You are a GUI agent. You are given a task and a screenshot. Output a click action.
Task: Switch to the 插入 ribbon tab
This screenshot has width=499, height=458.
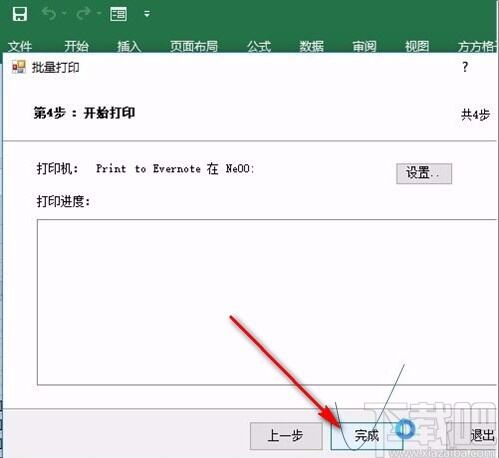click(x=129, y=46)
